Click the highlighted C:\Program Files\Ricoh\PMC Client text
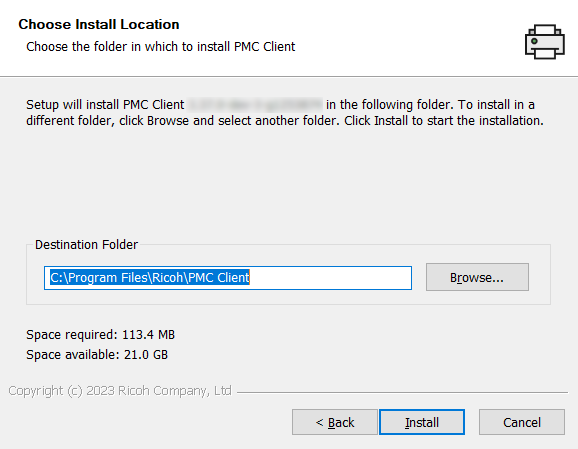 coord(150,278)
